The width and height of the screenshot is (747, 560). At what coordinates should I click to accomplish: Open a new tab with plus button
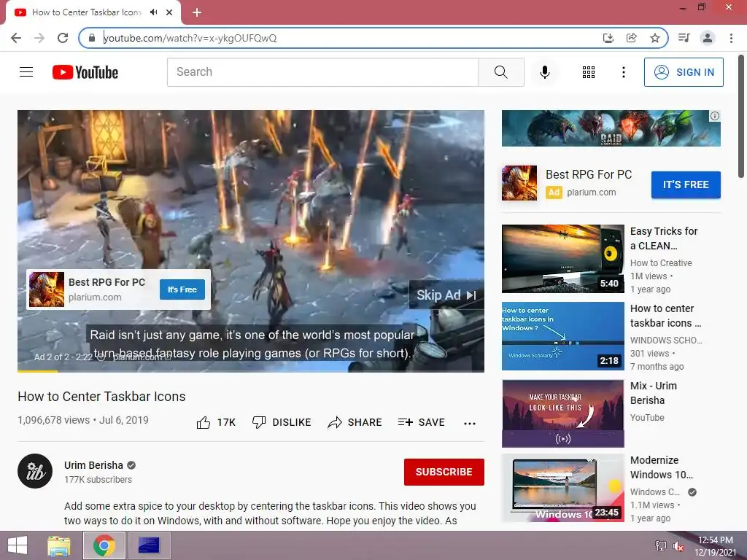tap(197, 12)
